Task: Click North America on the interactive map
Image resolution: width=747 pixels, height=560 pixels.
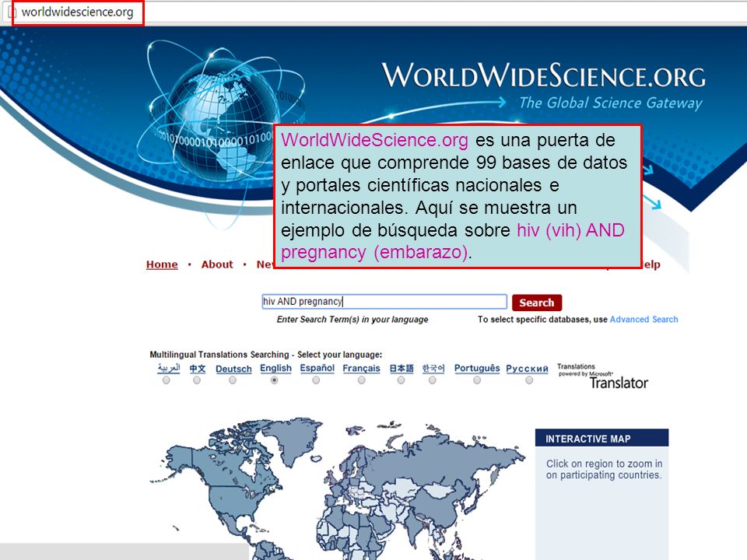Action: 233,495
